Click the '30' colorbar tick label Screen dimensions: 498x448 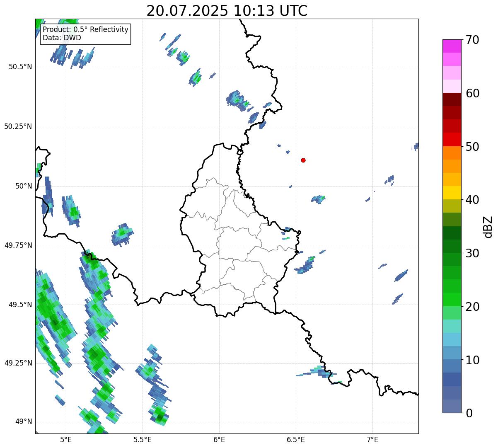[473, 253]
